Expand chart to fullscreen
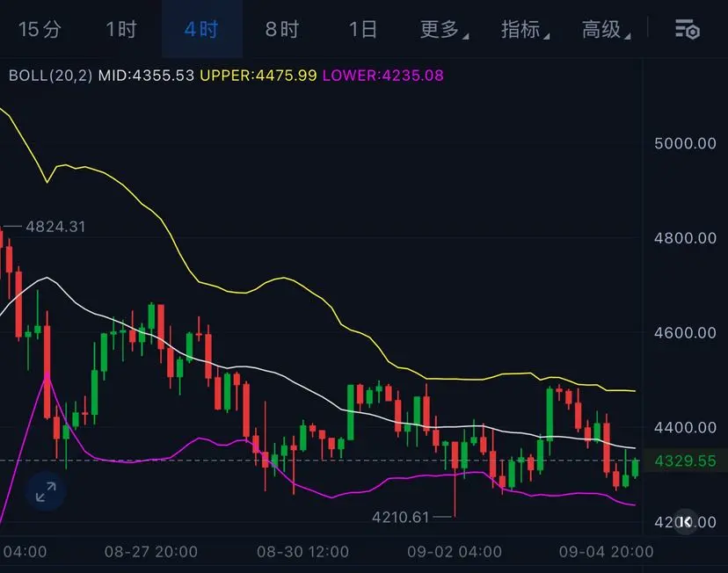 pos(46,492)
